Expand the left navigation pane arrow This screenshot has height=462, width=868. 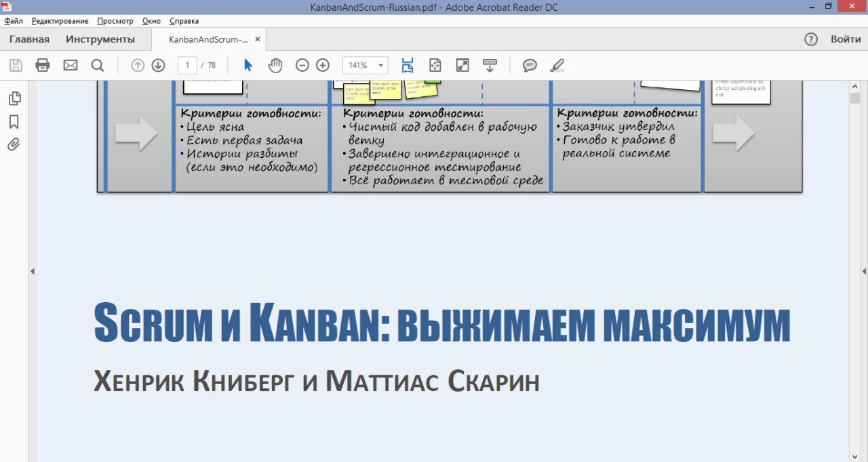32,271
